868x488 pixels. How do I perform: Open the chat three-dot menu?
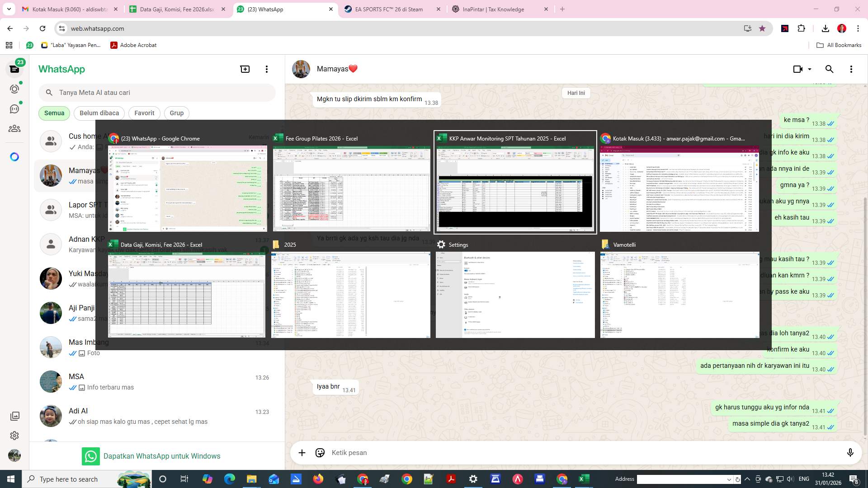(x=851, y=69)
